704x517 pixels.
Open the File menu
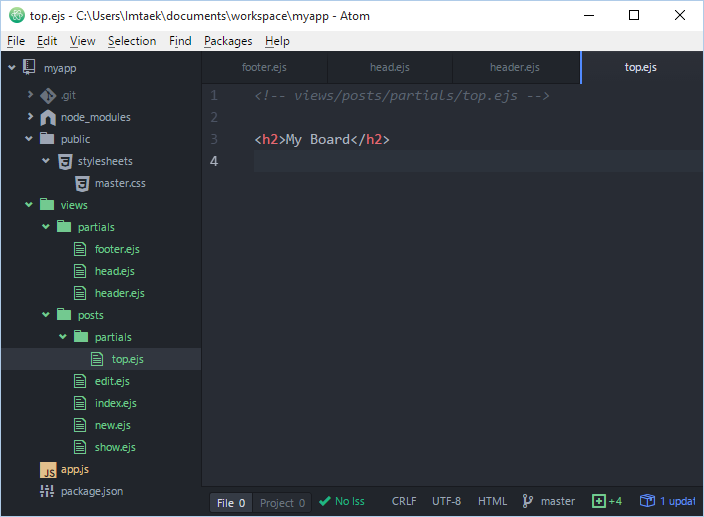(16, 41)
